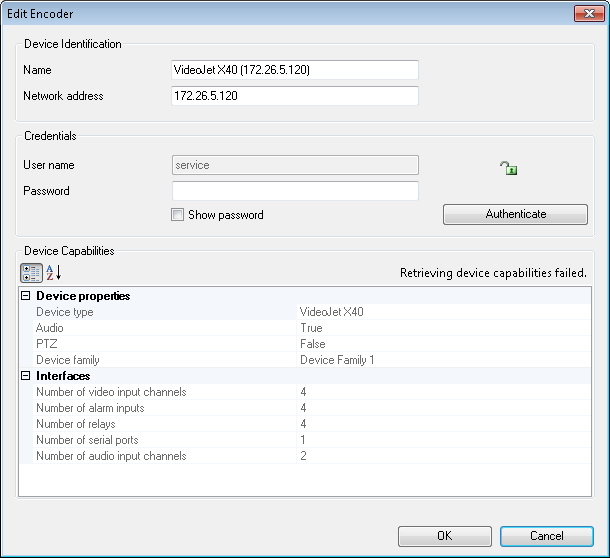Click the disabled User name field

point(295,165)
